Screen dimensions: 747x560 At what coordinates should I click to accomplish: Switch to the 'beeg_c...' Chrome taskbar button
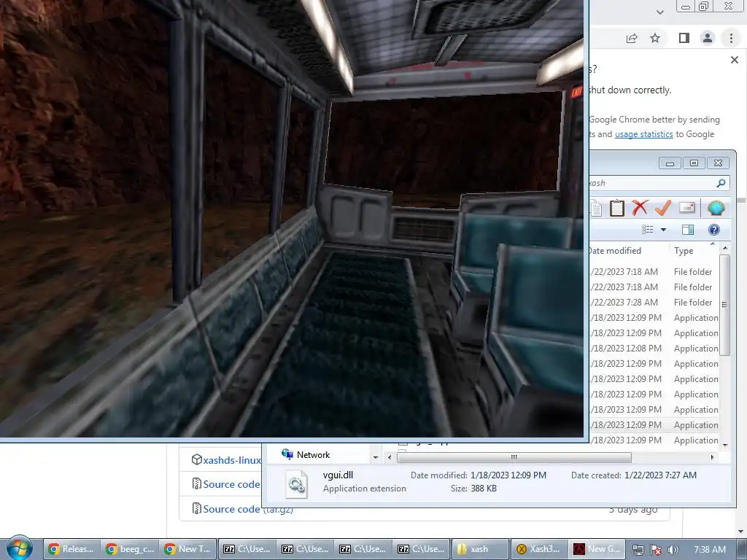[130, 549]
